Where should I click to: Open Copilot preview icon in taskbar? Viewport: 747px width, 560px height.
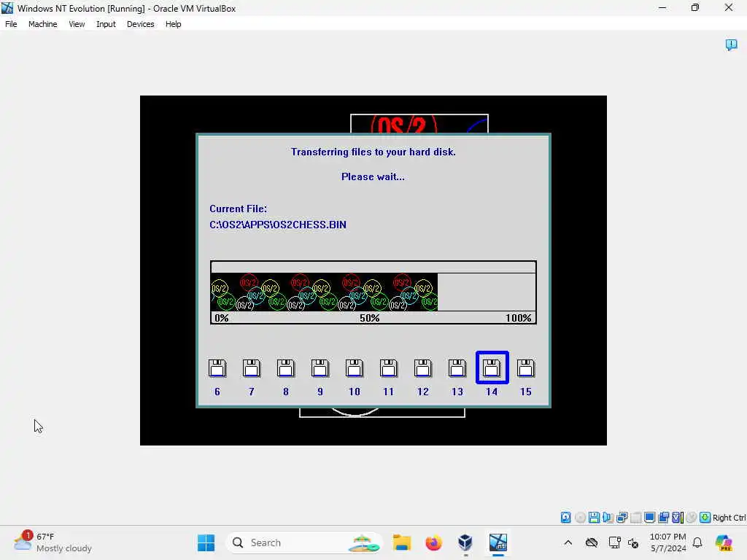point(724,542)
